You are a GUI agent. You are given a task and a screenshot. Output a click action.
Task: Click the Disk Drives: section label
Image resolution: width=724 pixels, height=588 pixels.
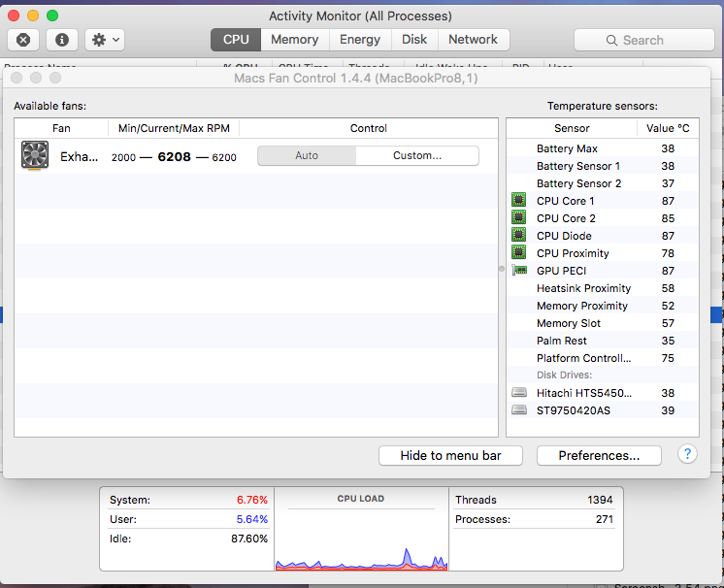(x=564, y=375)
